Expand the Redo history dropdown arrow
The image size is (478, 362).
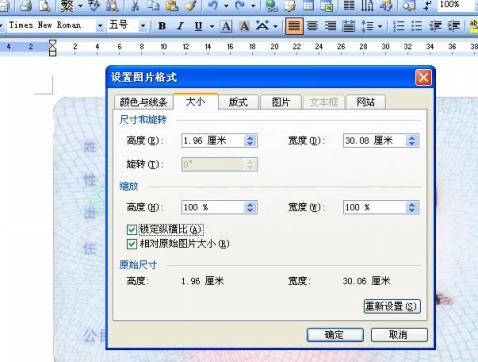point(254,6)
